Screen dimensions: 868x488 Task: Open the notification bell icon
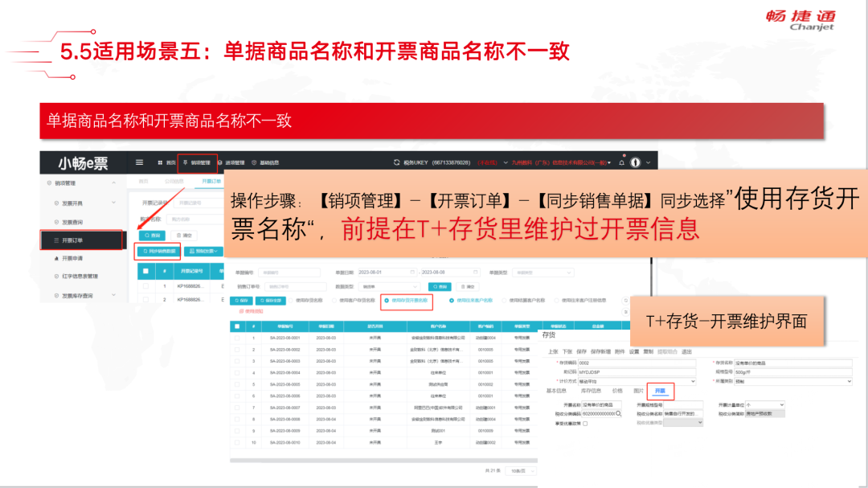pos(621,163)
